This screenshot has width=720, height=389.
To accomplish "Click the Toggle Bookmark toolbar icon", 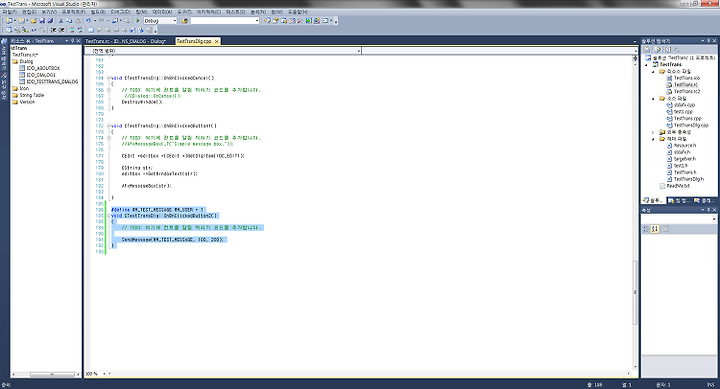I will [x=91, y=30].
